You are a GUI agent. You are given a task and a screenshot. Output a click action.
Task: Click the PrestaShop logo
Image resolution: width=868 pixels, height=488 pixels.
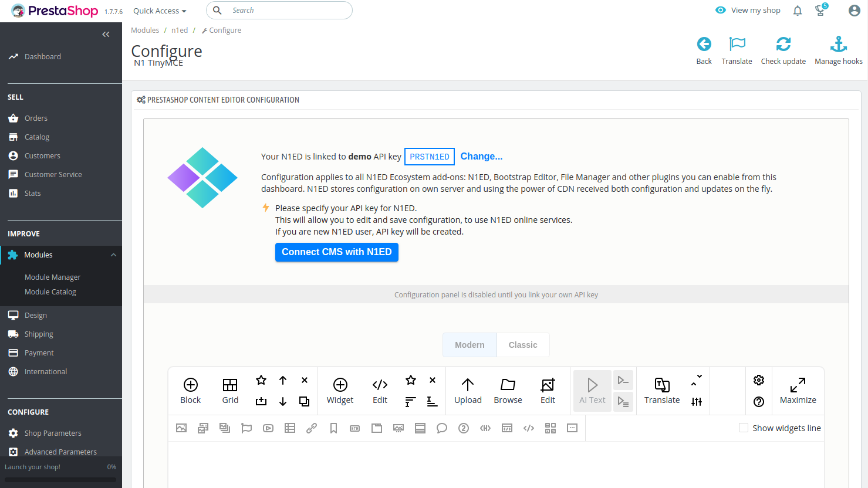(x=55, y=11)
